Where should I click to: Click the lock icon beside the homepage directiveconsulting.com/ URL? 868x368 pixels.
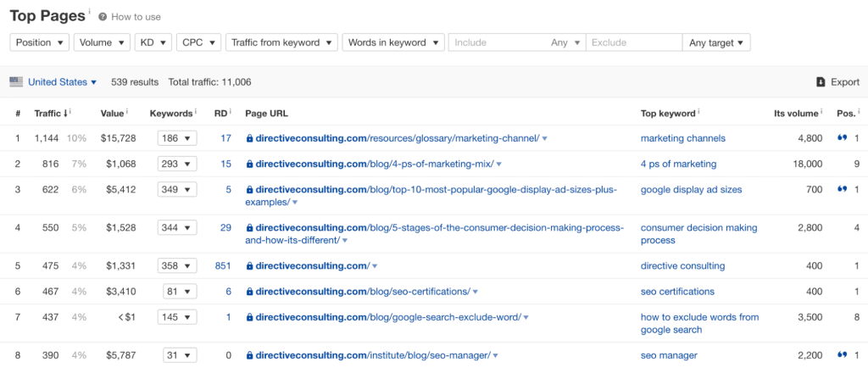[x=250, y=266]
